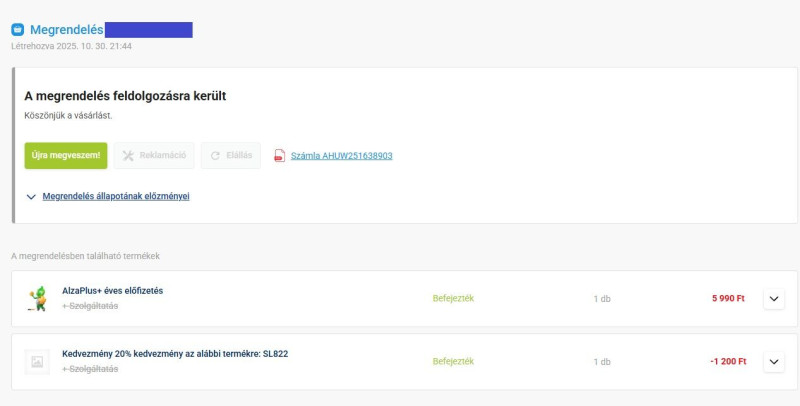The image size is (800, 406).
Task: Click the Megrendelés page heading
Action: click(x=67, y=30)
